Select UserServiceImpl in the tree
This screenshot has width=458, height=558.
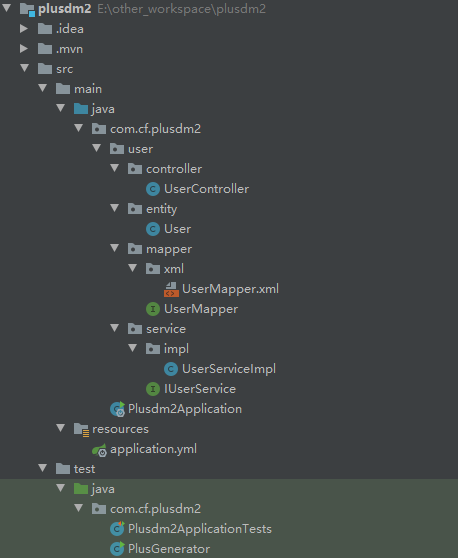[x=228, y=369]
